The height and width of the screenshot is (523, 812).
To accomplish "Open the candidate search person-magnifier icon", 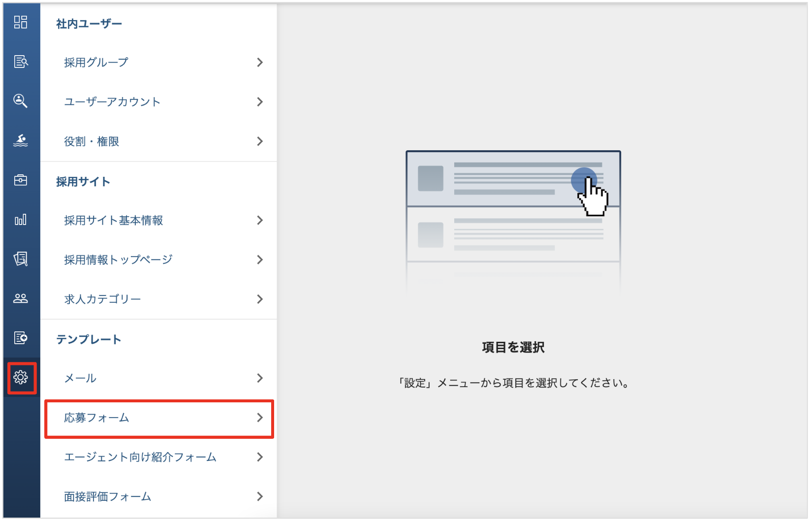I will click(21, 101).
